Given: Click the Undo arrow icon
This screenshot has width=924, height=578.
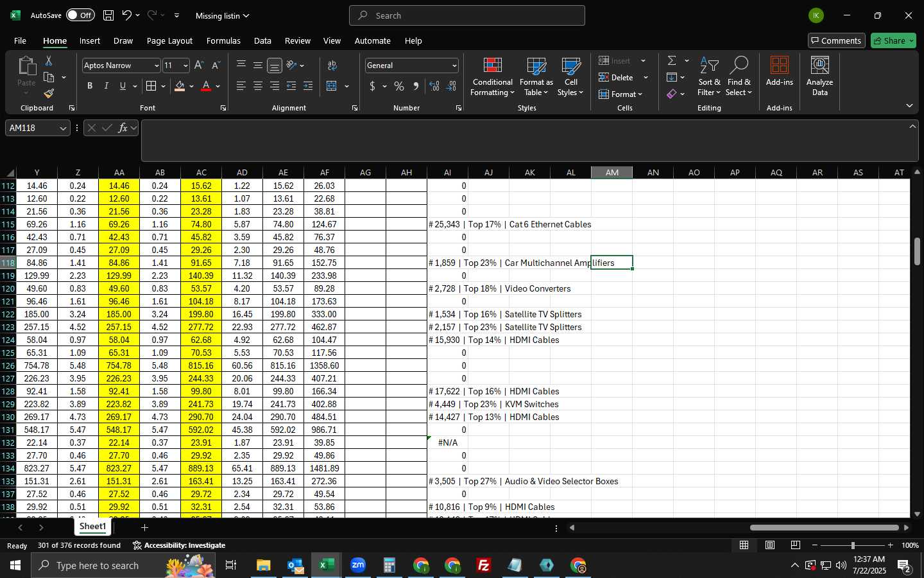Looking at the screenshot, I should click(127, 15).
